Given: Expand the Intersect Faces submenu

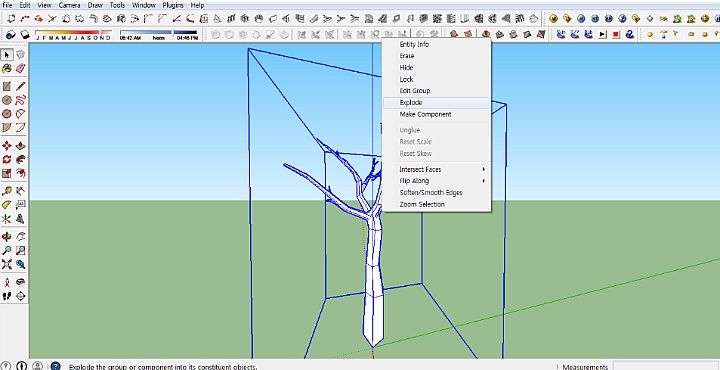Looking at the screenshot, I should [x=436, y=169].
